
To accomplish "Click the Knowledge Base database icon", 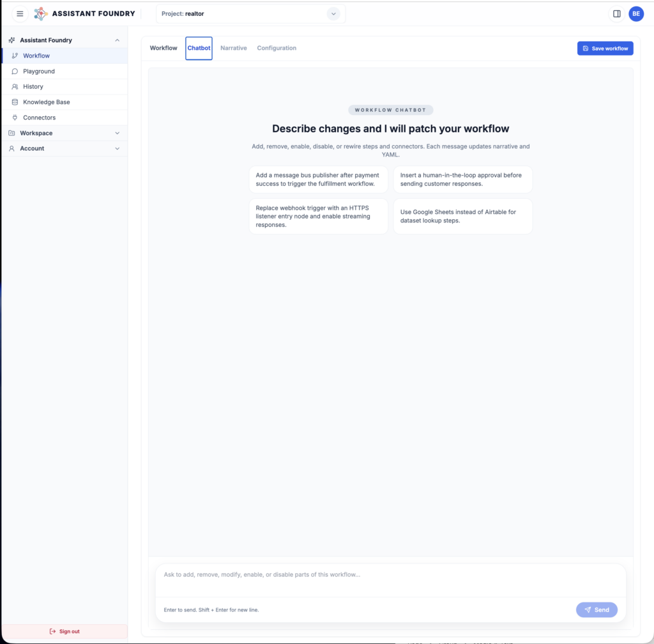I will (15, 102).
